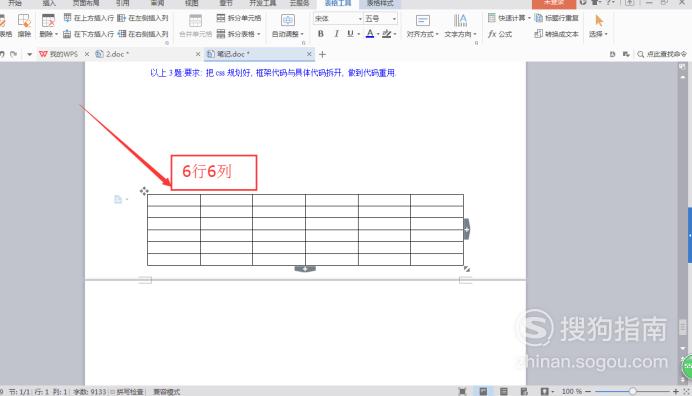Insert a column to the left (在左侧插入列)
The image size is (692, 396).
point(143,18)
